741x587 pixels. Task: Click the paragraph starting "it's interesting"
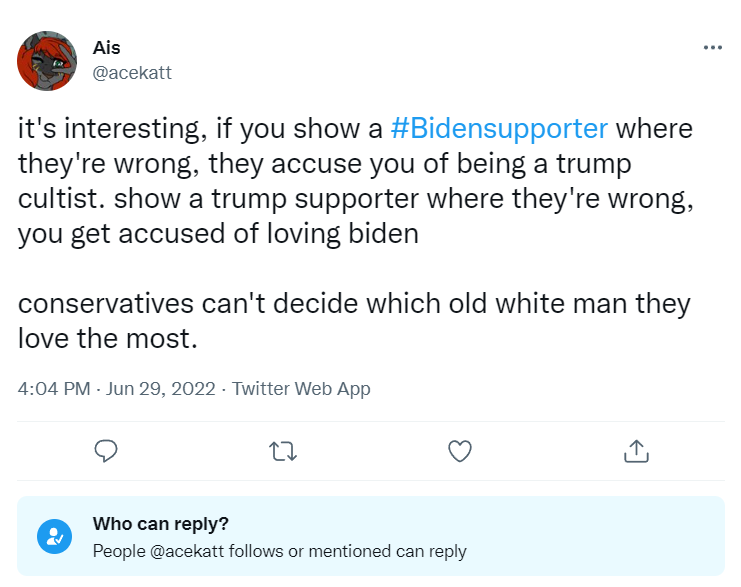355,181
